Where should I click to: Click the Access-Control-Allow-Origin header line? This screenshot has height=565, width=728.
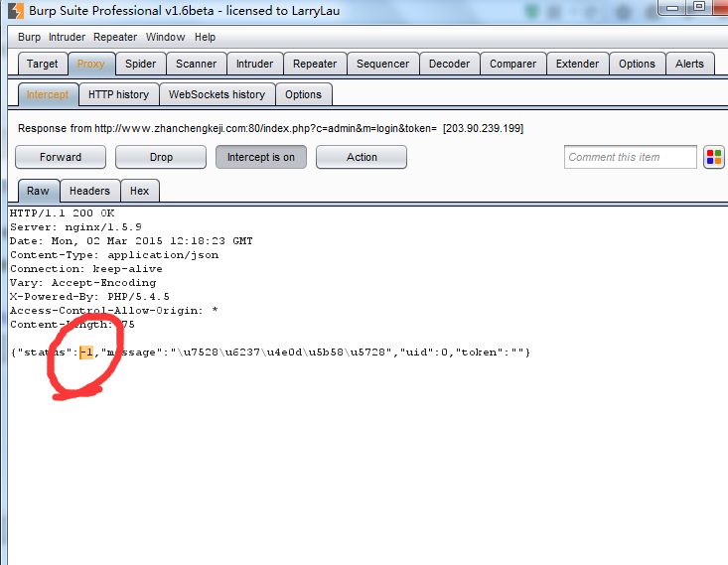point(114,311)
